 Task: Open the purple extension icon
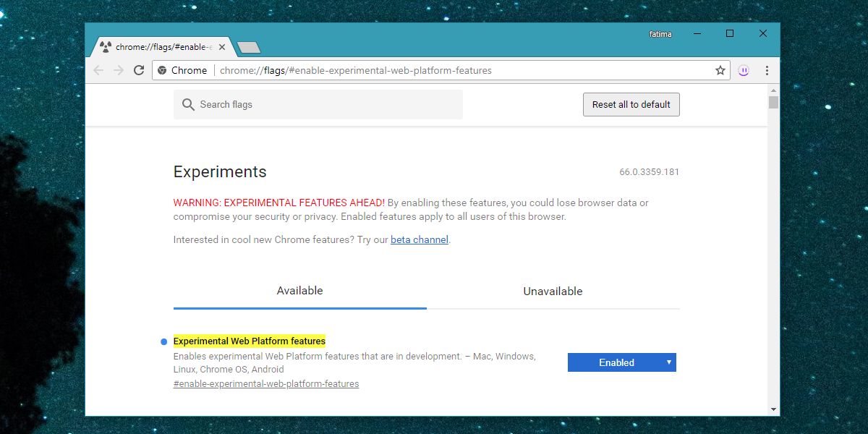click(744, 70)
